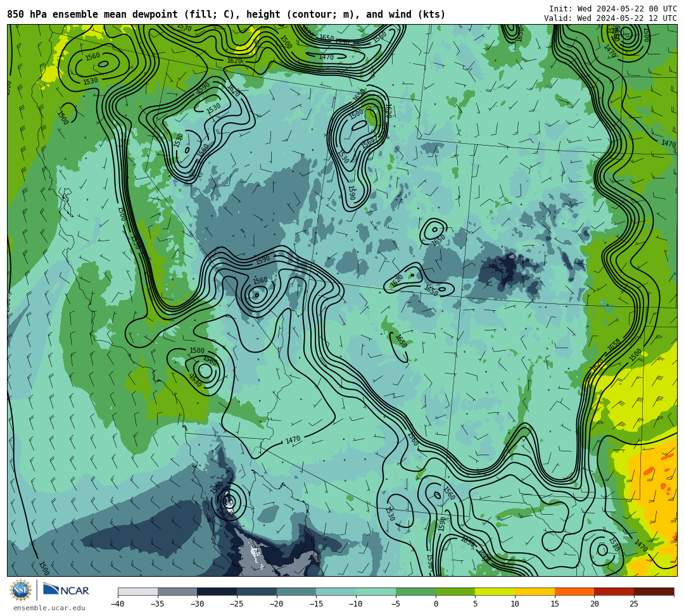The image size is (684, 616).
Task: Click the 0 to 5 olive green colorbar segment
Action: tap(455, 591)
